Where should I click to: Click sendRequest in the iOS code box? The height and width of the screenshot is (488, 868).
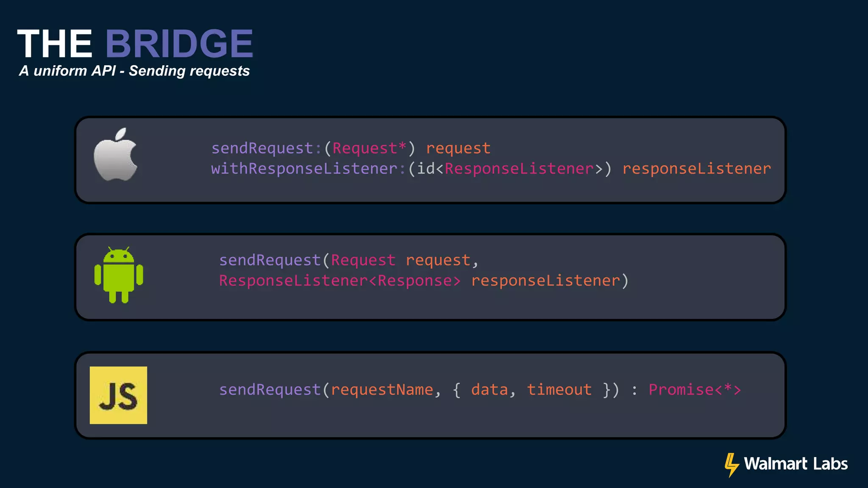[262, 148]
